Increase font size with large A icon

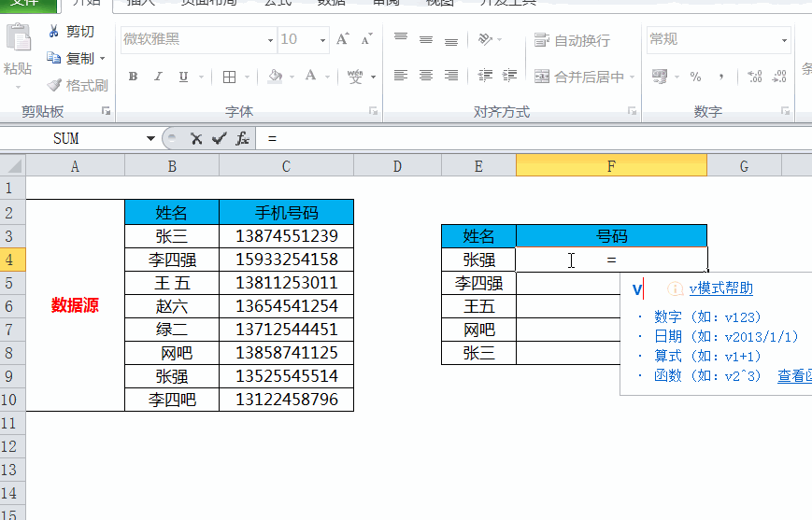click(x=342, y=39)
